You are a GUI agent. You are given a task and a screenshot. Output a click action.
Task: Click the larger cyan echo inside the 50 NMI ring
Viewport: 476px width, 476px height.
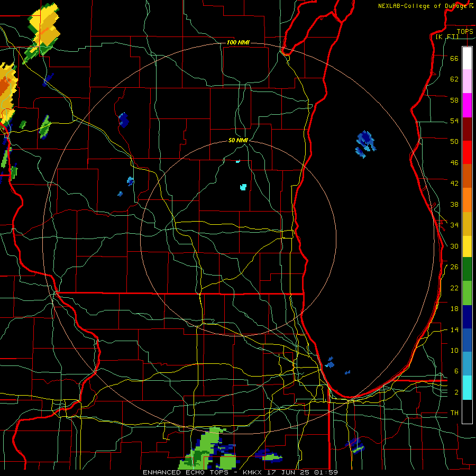(243, 187)
